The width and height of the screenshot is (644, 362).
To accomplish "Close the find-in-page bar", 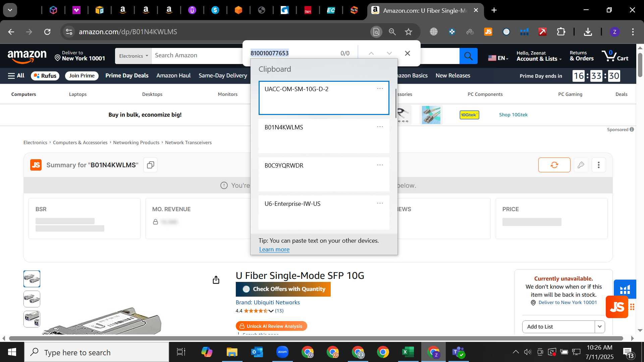I will coord(407,53).
